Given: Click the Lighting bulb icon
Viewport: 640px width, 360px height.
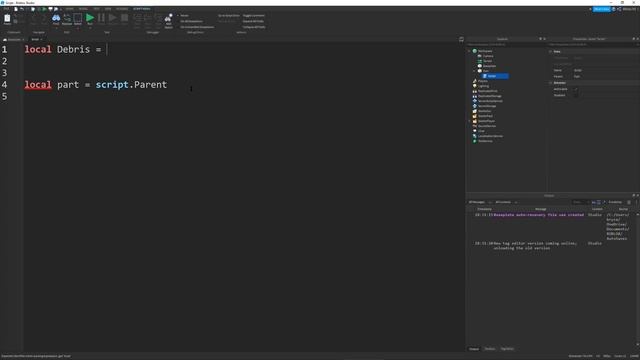Looking at the screenshot, I should coord(475,86).
